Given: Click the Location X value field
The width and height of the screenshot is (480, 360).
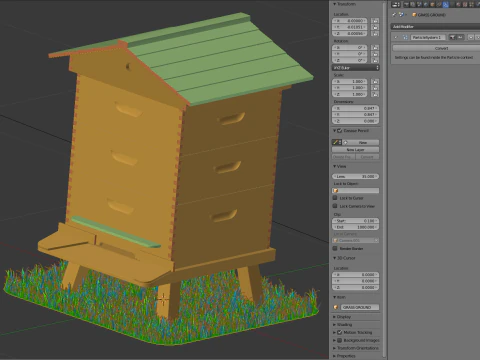Looking at the screenshot, I should (350, 21).
